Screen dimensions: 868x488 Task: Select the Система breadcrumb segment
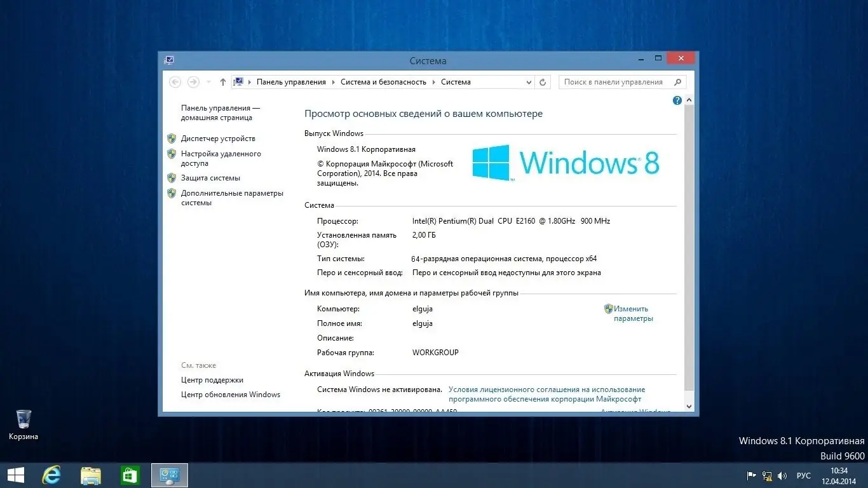(x=456, y=82)
